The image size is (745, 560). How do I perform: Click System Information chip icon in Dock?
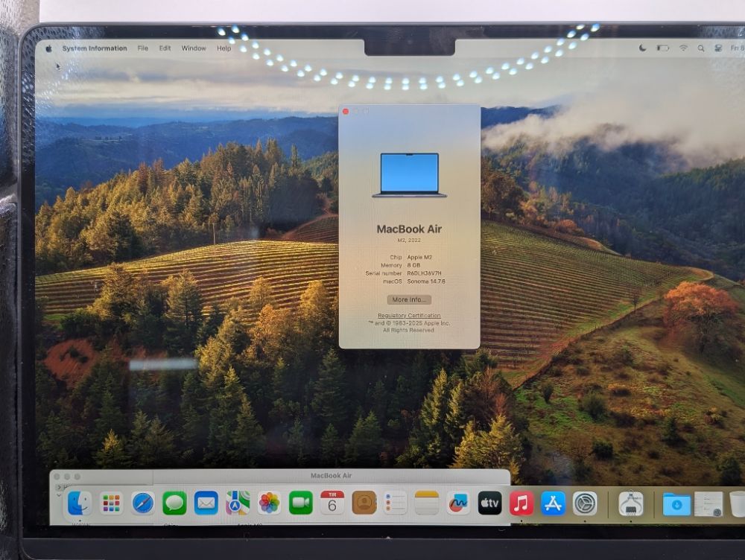pos(630,503)
